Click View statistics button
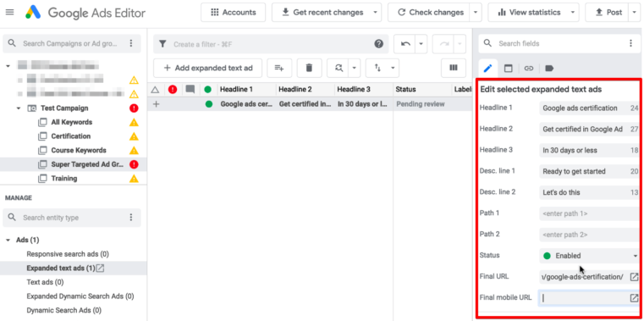Screen dimensions: 644x321 click(x=529, y=13)
